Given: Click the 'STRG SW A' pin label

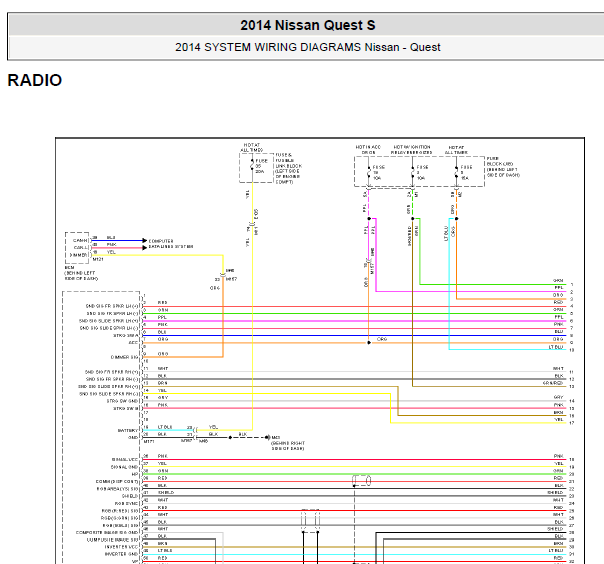Looking at the screenshot, I should [125, 335].
